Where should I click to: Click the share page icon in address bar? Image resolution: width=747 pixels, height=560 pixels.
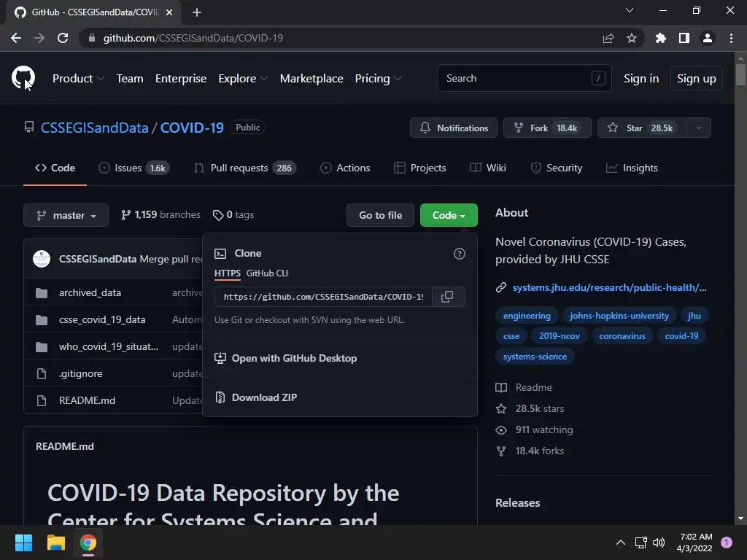(x=608, y=38)
